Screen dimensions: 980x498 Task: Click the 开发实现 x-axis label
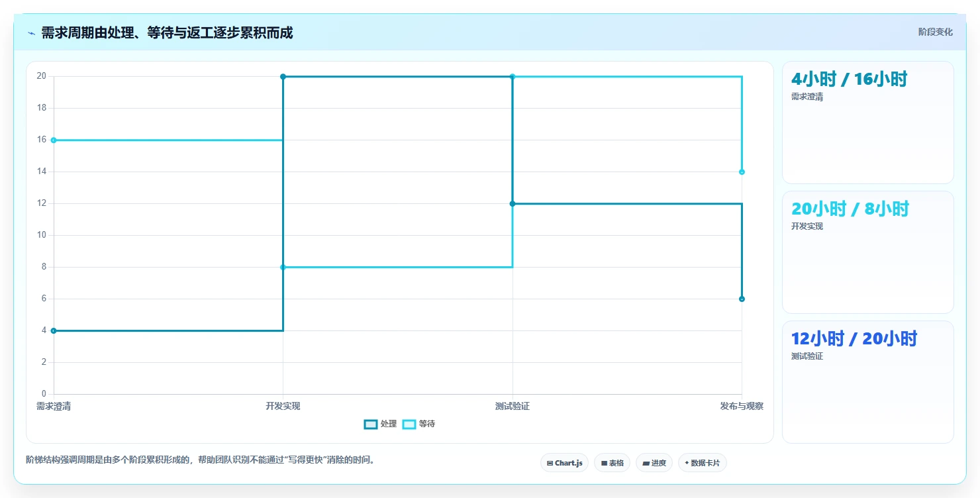coord(283,406)
